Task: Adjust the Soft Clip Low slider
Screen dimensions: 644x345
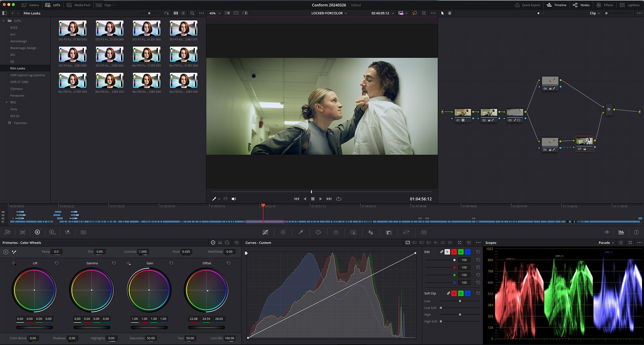Action: [460, 301]
